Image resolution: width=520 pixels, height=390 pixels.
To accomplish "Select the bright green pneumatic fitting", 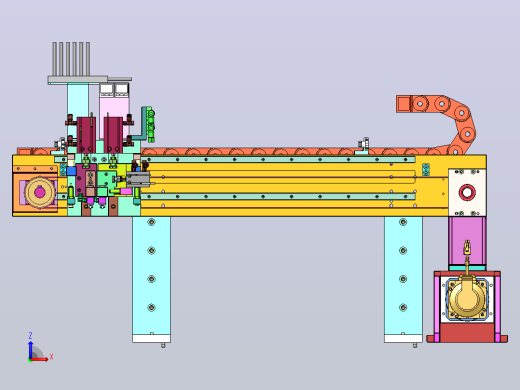I will coord(151,125).
